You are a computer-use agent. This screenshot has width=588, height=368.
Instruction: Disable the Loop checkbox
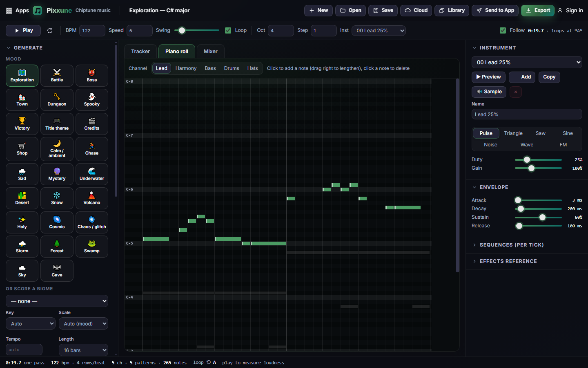point(228,31)
